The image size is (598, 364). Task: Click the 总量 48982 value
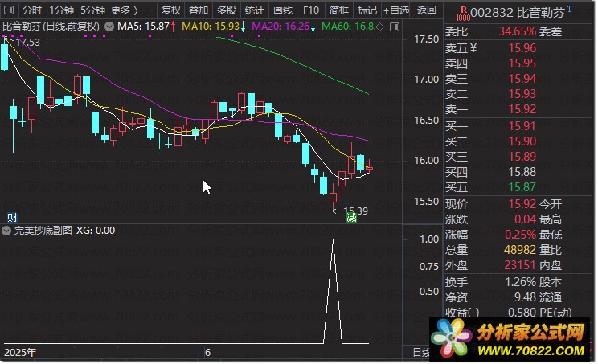[x=520, y=250]
